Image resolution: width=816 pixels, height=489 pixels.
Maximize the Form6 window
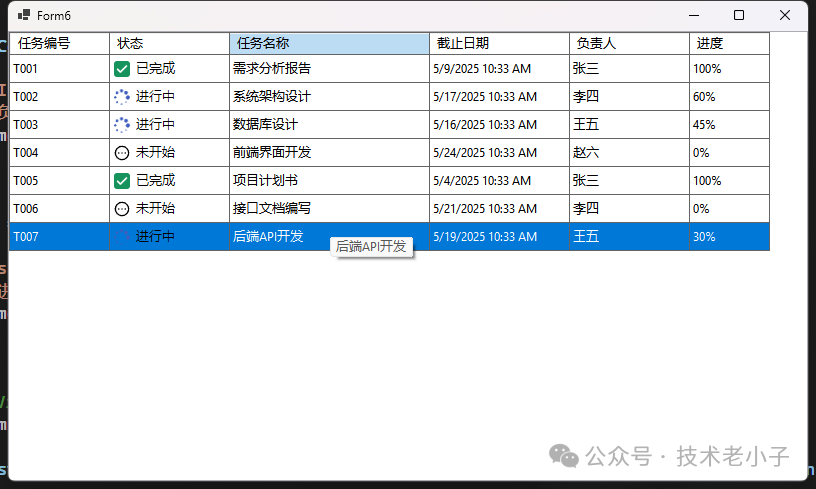[739, 15]
